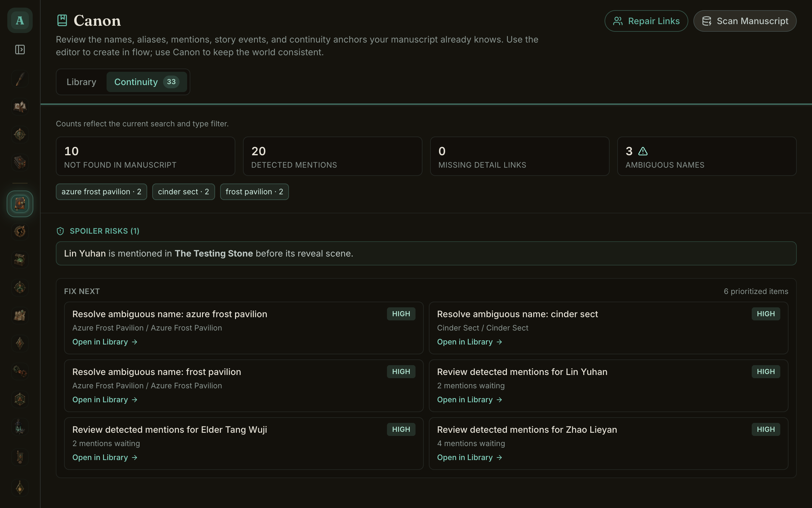Click HIGH badge on cinder sect card
Screen dimensions: 812x508
click(x=766, y=314)
